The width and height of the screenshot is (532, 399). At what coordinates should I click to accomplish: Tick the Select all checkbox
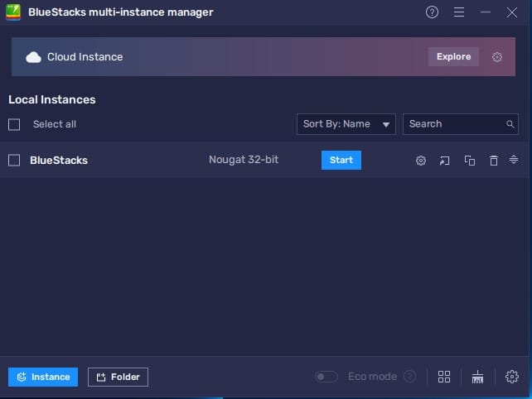(14, 124)
